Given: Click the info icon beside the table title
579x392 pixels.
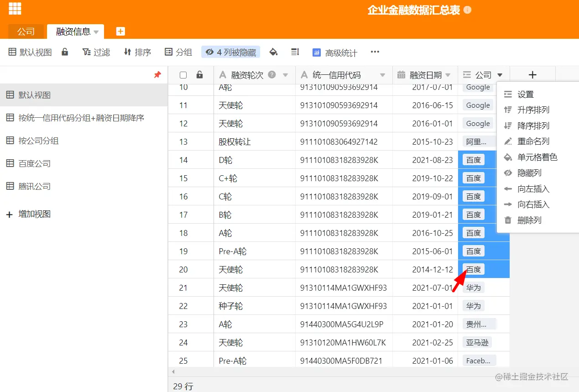Looking at the screenshot, I should [467, 10].
